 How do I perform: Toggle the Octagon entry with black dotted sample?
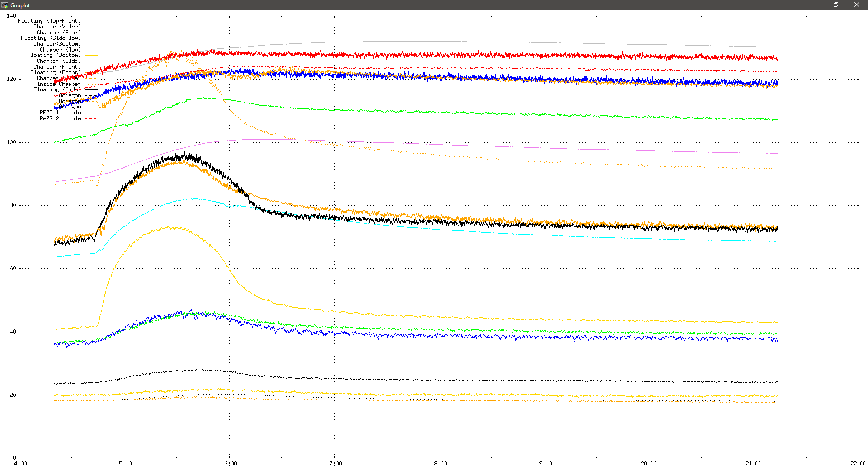click(x=78, y=107)
